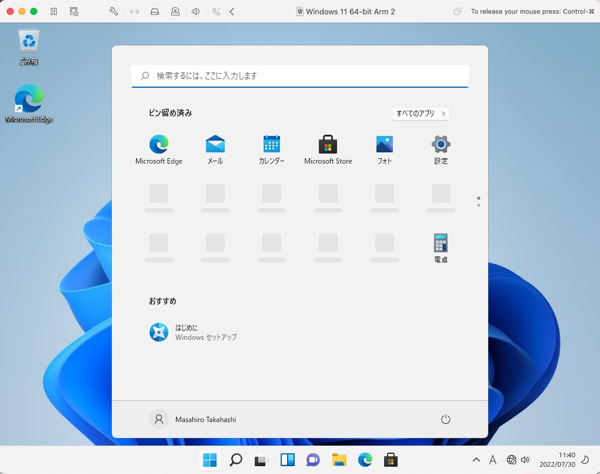Open Microsoft Edge from pinned apps
Image resolution: width=600 pixels, height=474 pixels.
point(159,150)
